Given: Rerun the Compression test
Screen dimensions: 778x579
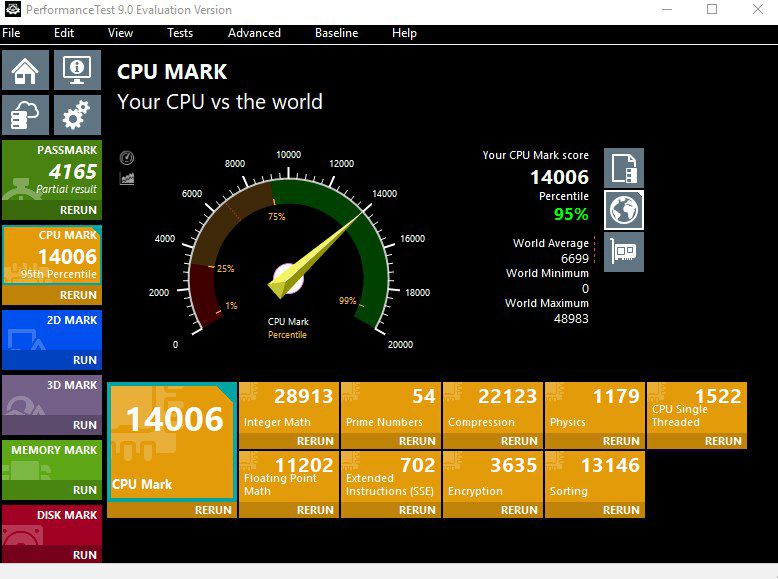Looking at the screenshot, I should pos(519,441).
